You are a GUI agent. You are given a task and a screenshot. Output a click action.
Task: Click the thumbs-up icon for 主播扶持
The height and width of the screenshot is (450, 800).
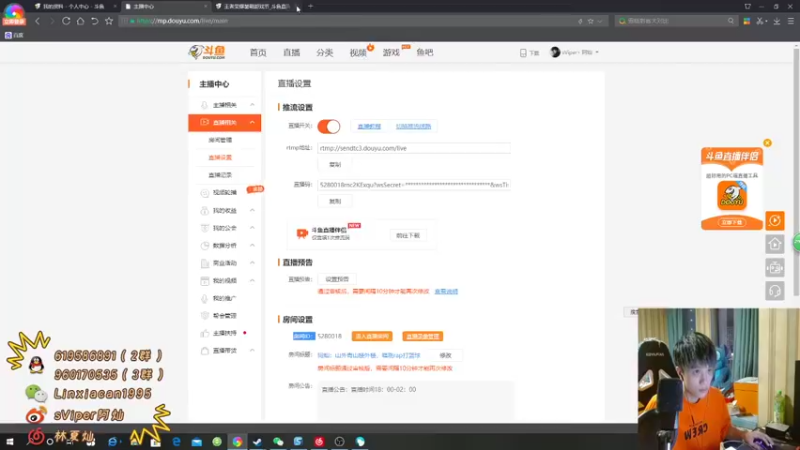click(205, 333)
